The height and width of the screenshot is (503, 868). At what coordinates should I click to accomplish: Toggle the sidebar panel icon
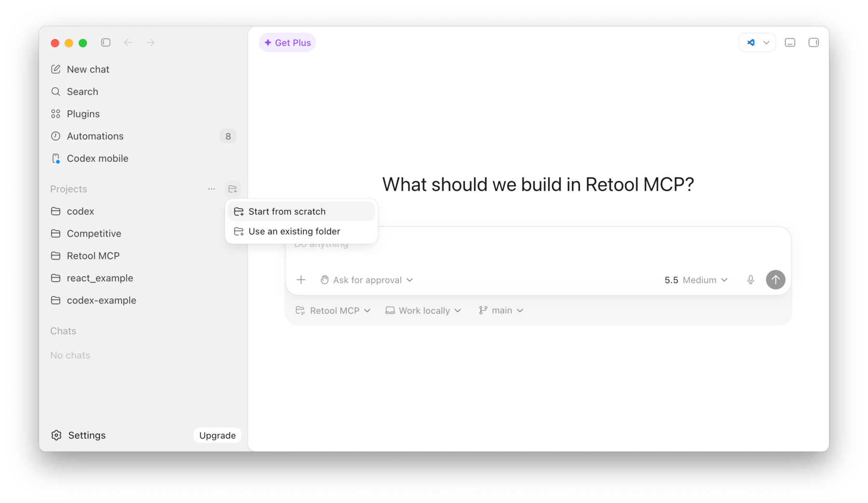[106, 42]
